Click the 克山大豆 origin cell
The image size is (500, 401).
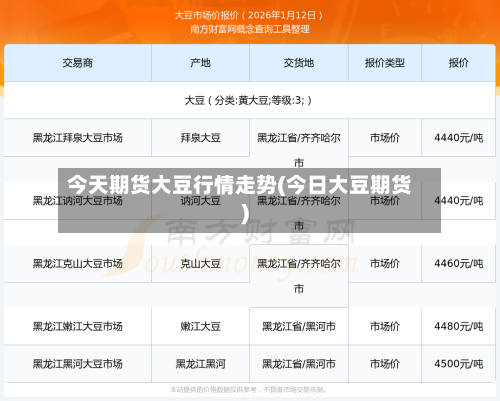click(200, 264)
